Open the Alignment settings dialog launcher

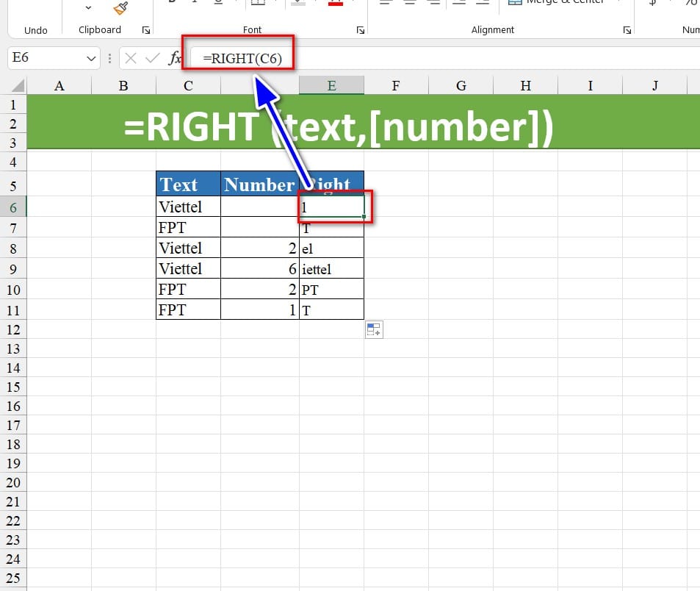point(627,30)
